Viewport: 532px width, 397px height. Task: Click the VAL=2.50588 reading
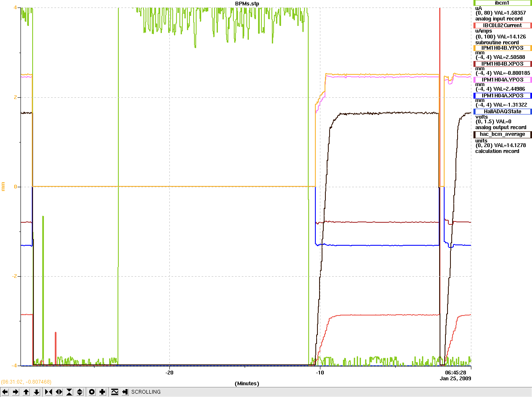pos(510,57)
